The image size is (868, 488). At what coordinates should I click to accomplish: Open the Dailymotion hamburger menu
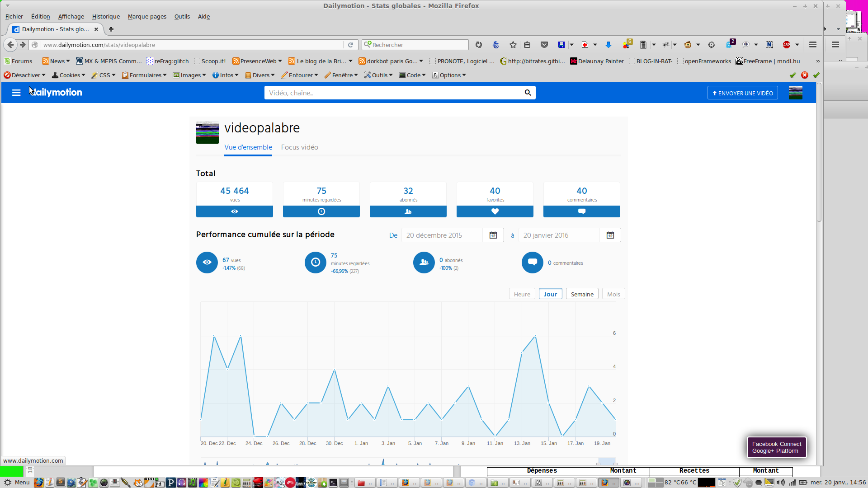(16, 93)
